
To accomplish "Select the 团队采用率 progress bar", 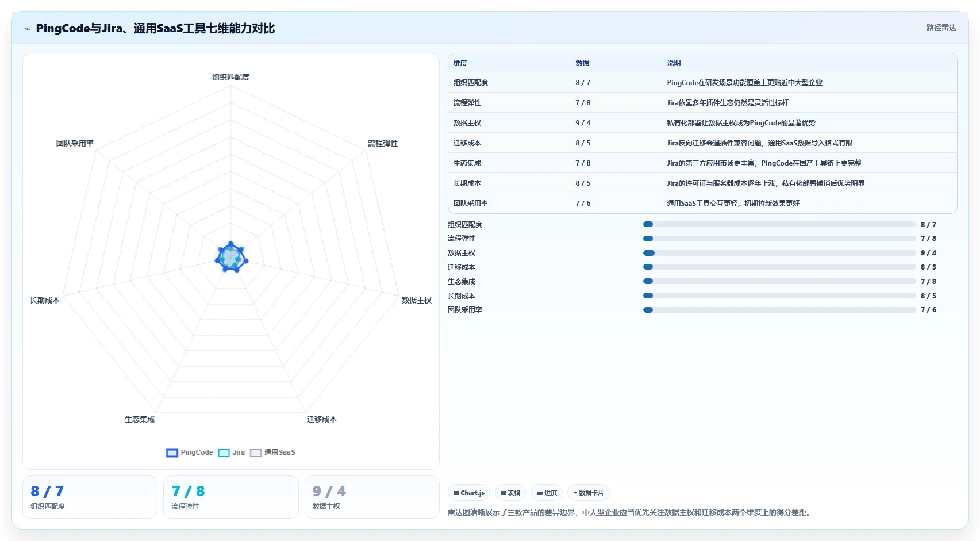I will point(779,310).
